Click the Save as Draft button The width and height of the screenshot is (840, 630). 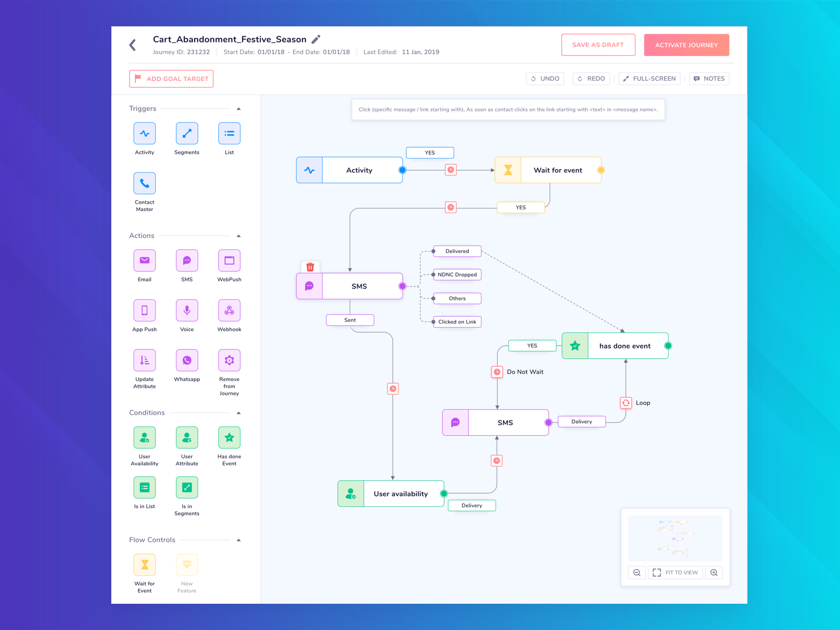pyautogui.click(x=598, y=45)
